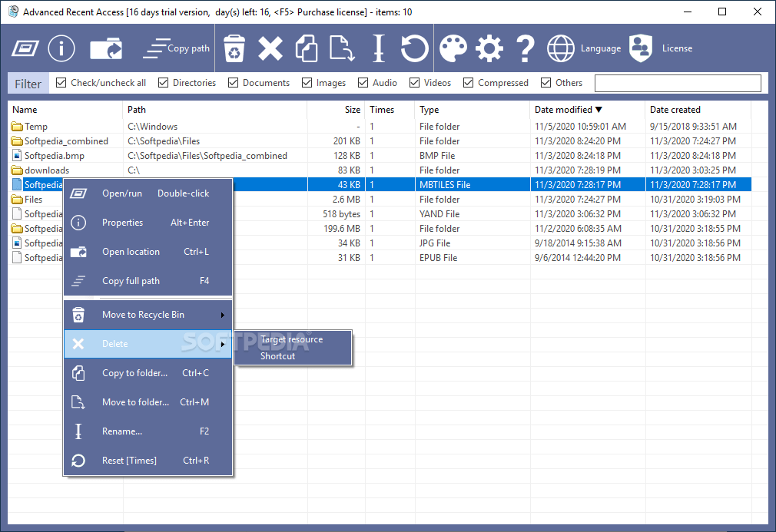
Task: Click the Language label in toolbar
Action: [601, 48]
